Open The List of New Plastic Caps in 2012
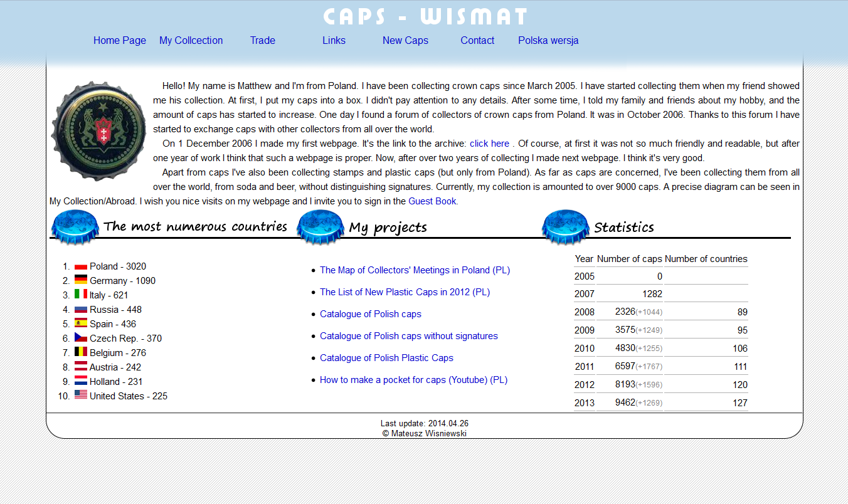Viewport: 848px width, 504px height. (405, 292)
